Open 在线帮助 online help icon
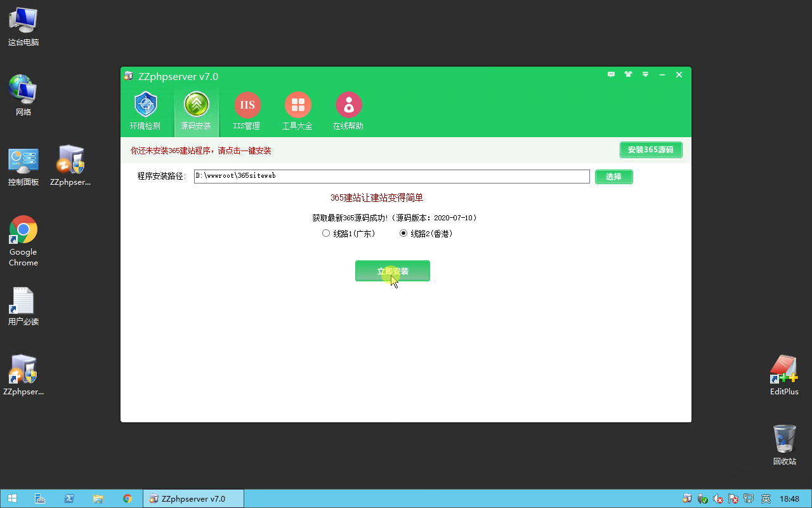This screenshot has width=812, height=508. coord(348,112)
